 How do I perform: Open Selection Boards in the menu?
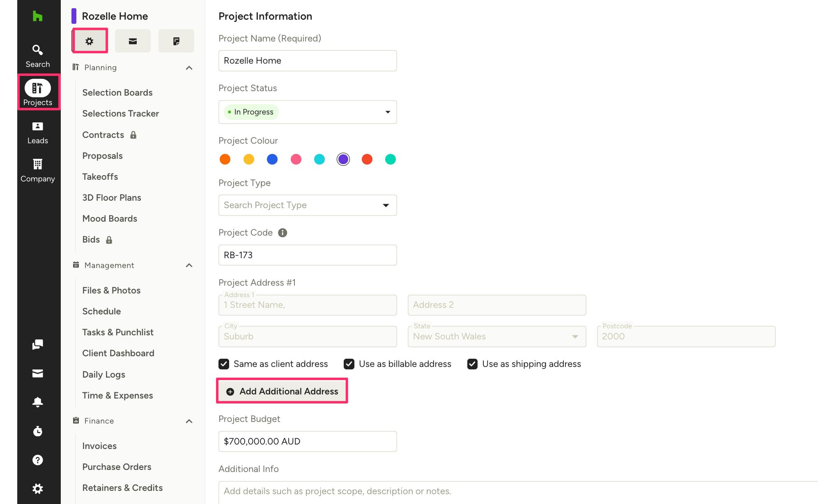[x=117, y=93]
